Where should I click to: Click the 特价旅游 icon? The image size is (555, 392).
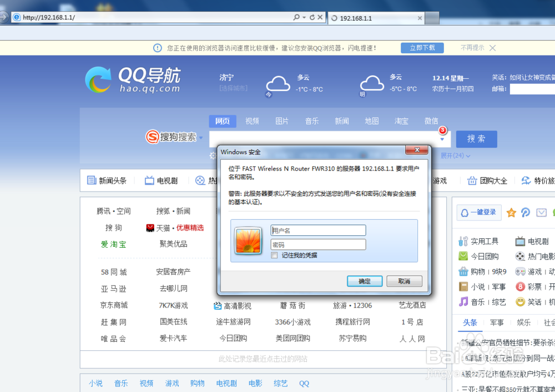[x=526, y=180]
